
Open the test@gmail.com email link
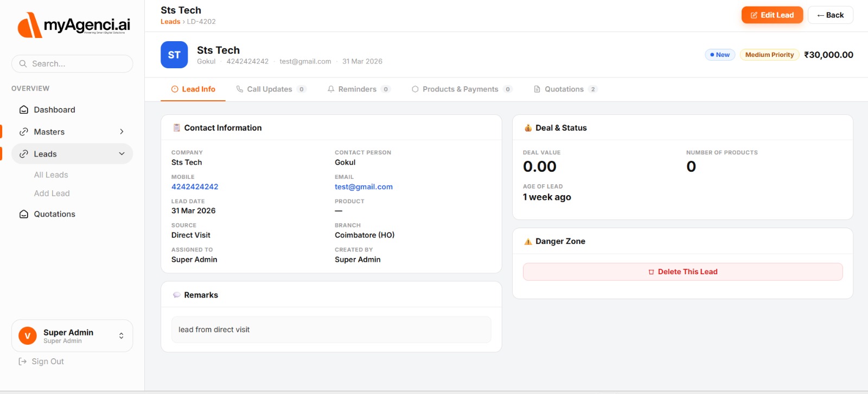[363, 187]
